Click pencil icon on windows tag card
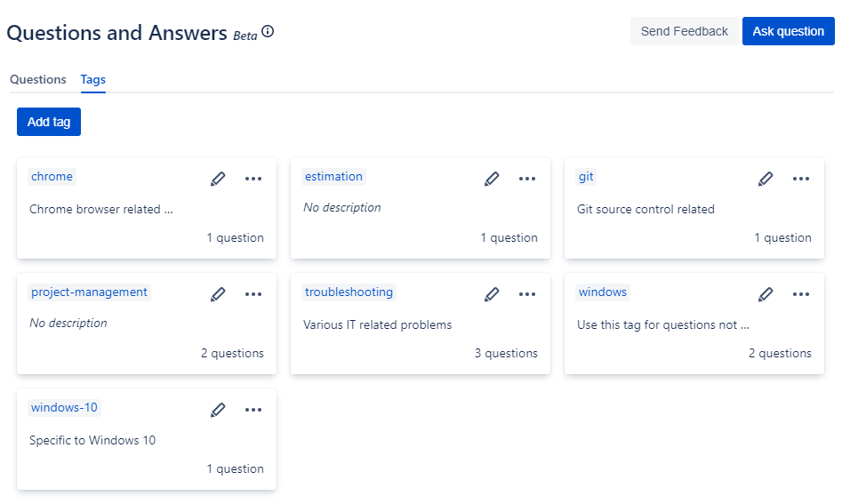The height and width of the screenshot is (504, 842). pos(766,294)
